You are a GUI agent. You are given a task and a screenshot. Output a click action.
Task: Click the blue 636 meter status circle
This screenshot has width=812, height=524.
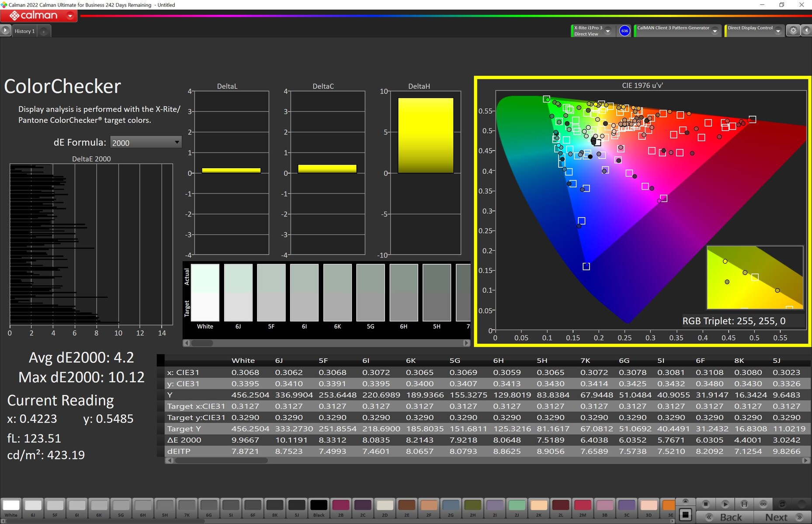click(625, 31)
